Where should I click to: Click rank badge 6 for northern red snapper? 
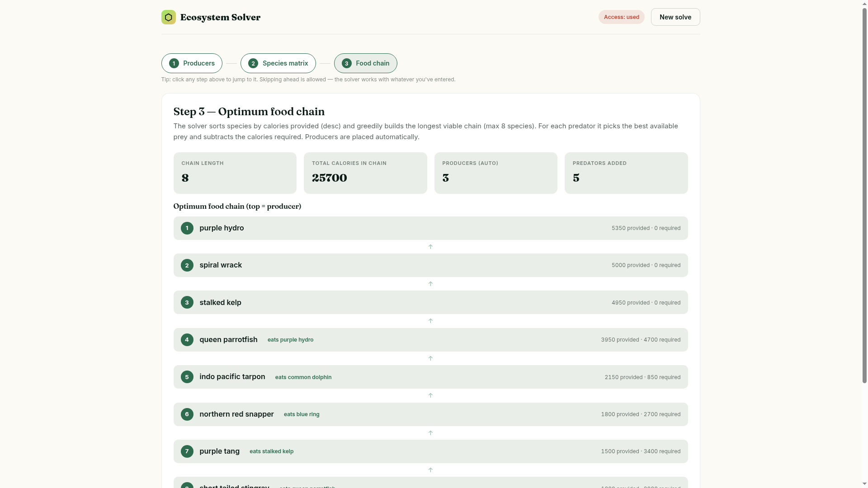(187, 414)
